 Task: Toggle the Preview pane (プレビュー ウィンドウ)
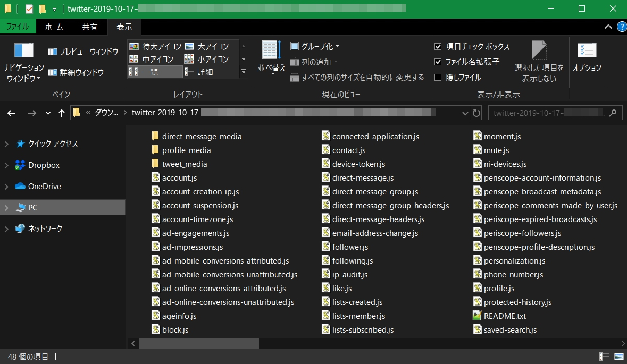(83, 52)
